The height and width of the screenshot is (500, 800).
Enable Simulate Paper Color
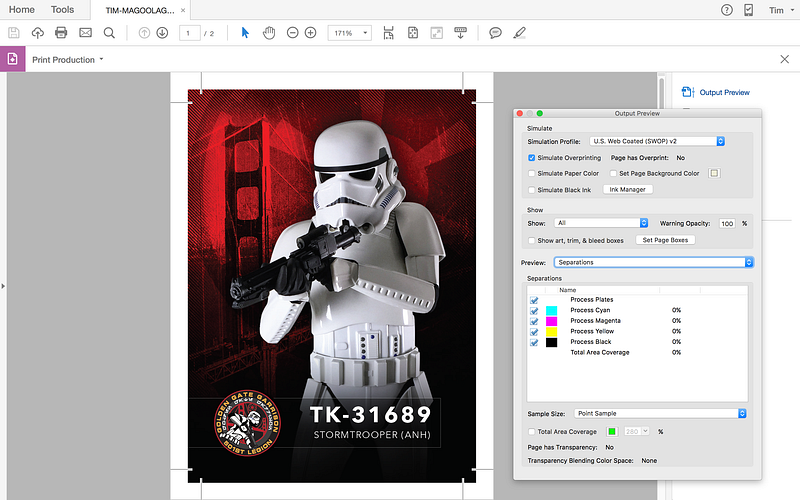(532, 173)
